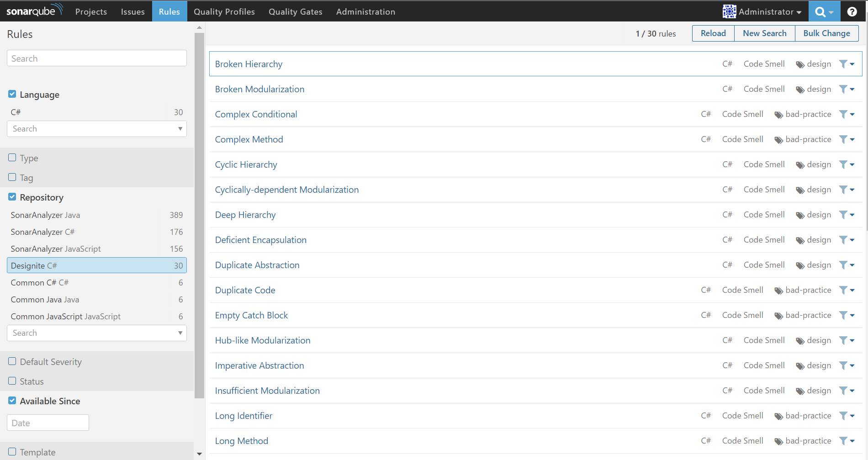Select SonarAnalyzer C# repository filter
The height and width of the screenshot is (460, 868).
pos(97,232)
